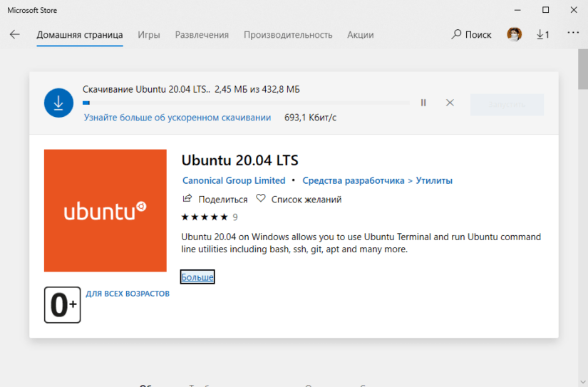Open the Игры tab

[x=149, y=35]
